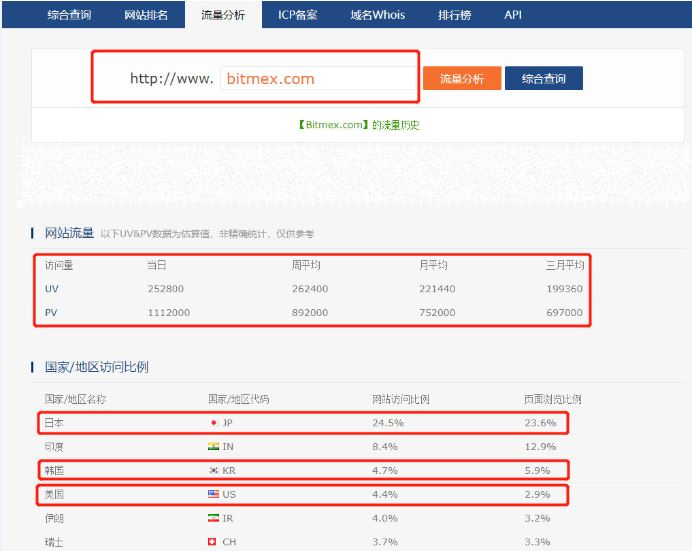
Task: Select PV daily value 1112000
Action: 169,313
